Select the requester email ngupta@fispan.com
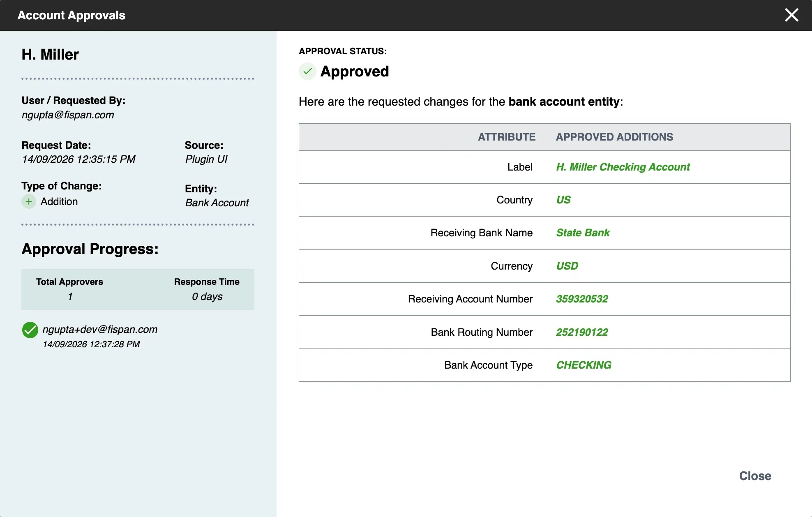This screenshot has width=812, height=517. click(x=68, y=115)
